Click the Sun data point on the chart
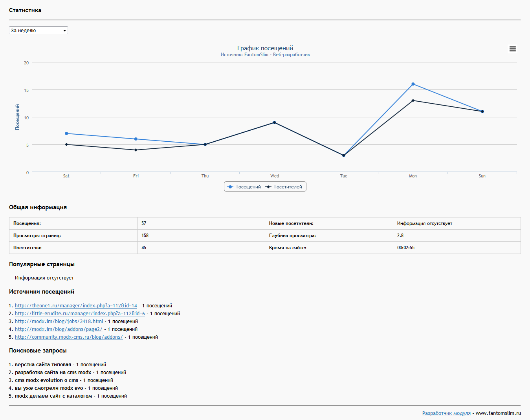Viewport: 530px width, 420px height. (x=482, y=111)
